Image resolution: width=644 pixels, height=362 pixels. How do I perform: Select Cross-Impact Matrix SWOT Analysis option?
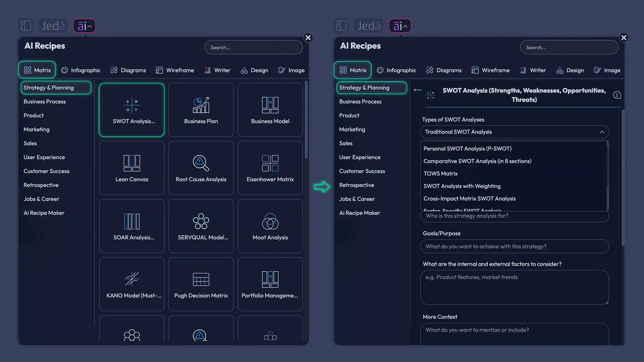[x=469, y=199]
